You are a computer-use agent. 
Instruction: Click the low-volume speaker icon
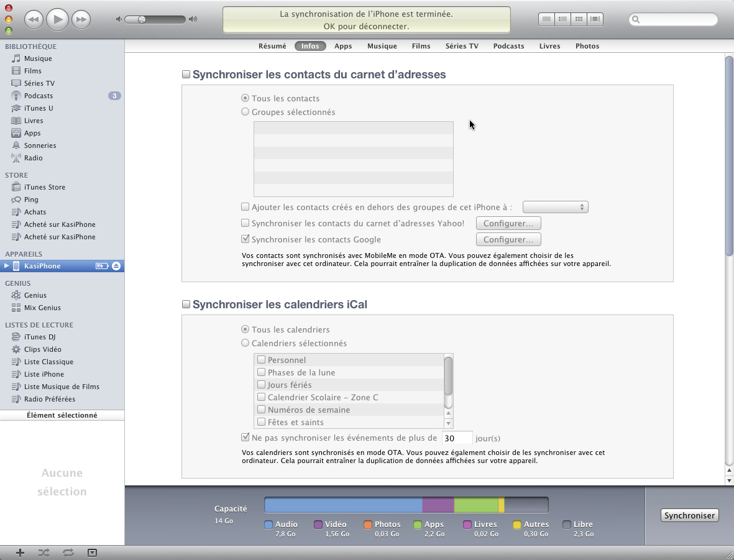119,19
